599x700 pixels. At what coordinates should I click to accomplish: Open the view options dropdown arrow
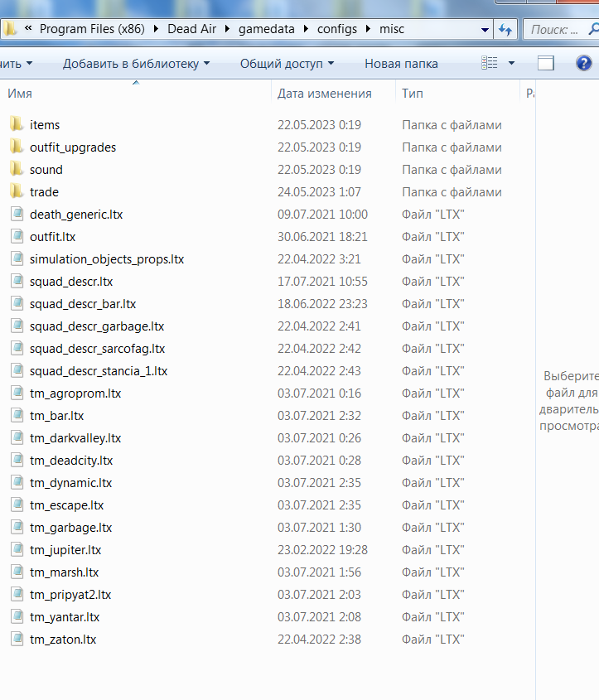(x=511, y=63)
